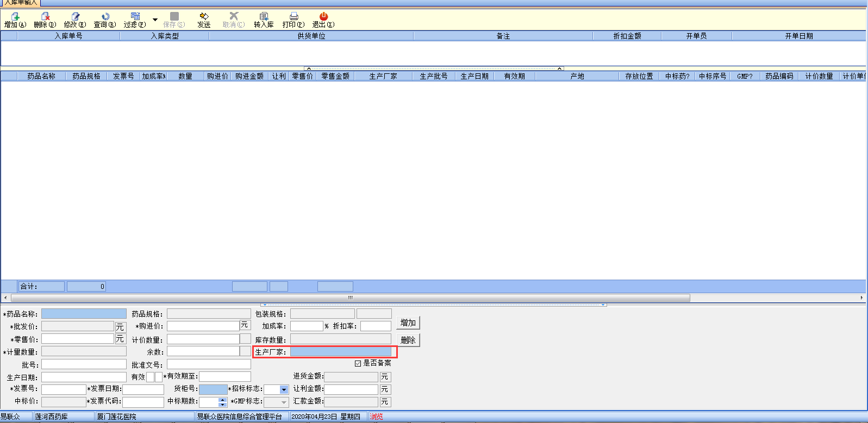
Task: Focus the 零售价 input field
Action: point(78,339)
